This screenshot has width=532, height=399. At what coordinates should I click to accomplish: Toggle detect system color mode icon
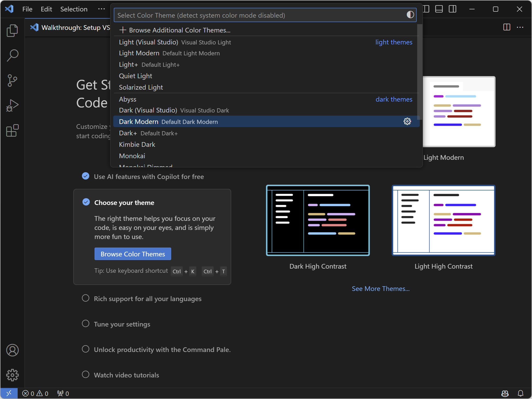[x=410, y=15]
